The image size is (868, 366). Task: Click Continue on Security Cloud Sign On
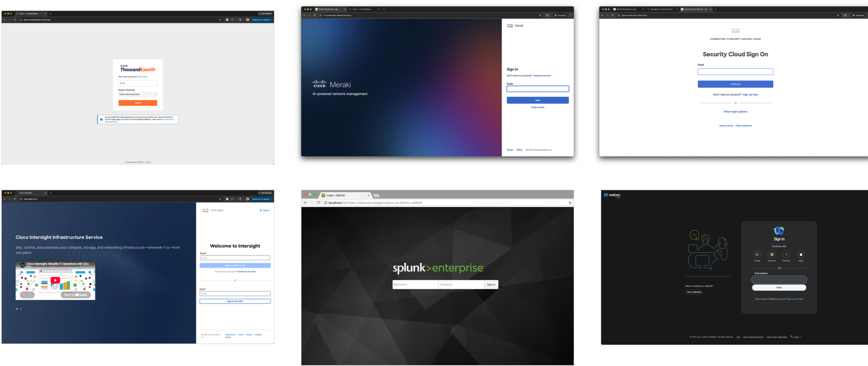735,84
